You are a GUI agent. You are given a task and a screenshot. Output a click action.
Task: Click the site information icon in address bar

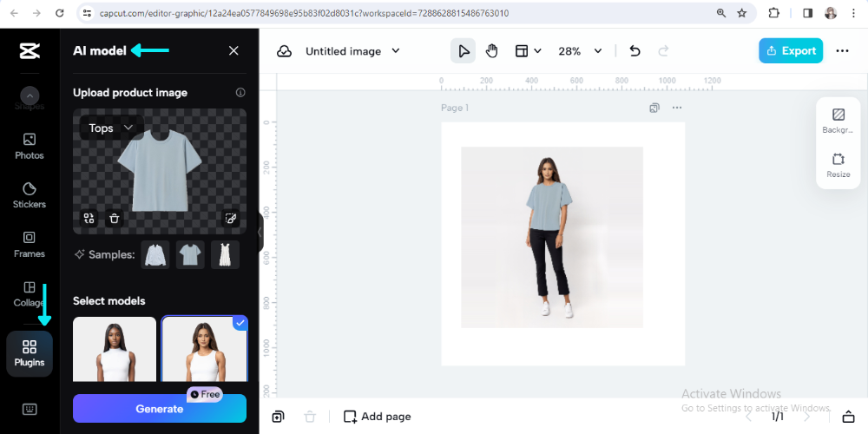coord(86,13)
